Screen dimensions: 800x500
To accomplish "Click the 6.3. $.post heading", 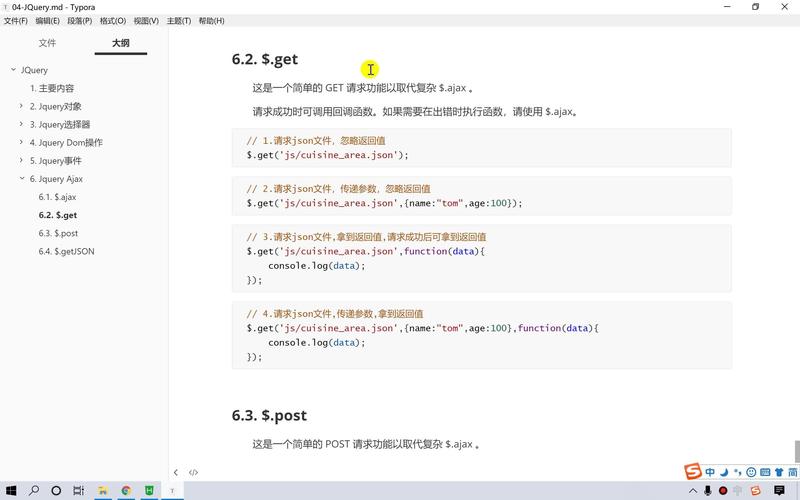I will pyautogui.click(x=269, y=415).
